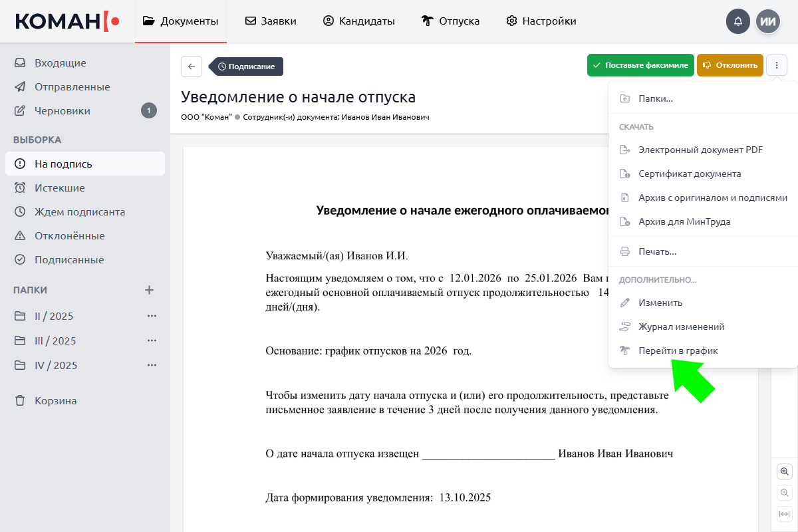Open the Кандидаты tab
The image size is (798, 532).
(x=359, y=21)
